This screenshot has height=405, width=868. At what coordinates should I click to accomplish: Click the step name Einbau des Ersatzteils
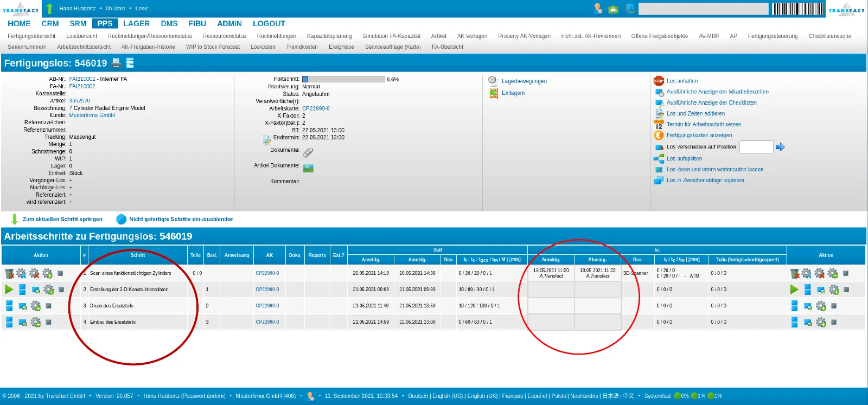point(113,322)
